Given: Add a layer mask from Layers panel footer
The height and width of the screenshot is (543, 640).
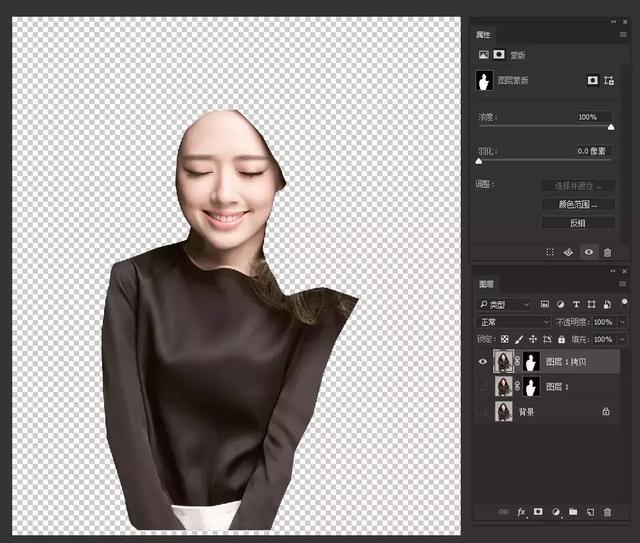Looking at the screenshot, I should tap(538, 512).
